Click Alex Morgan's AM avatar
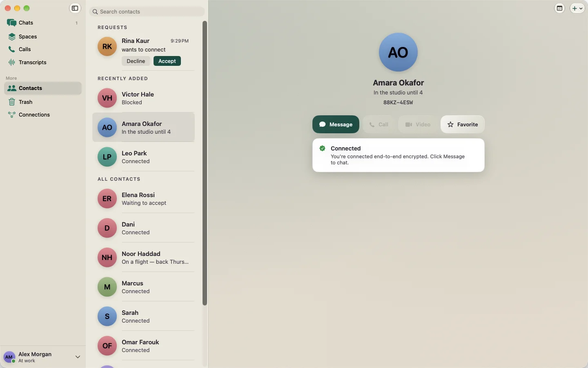 (x=9, y=357)
